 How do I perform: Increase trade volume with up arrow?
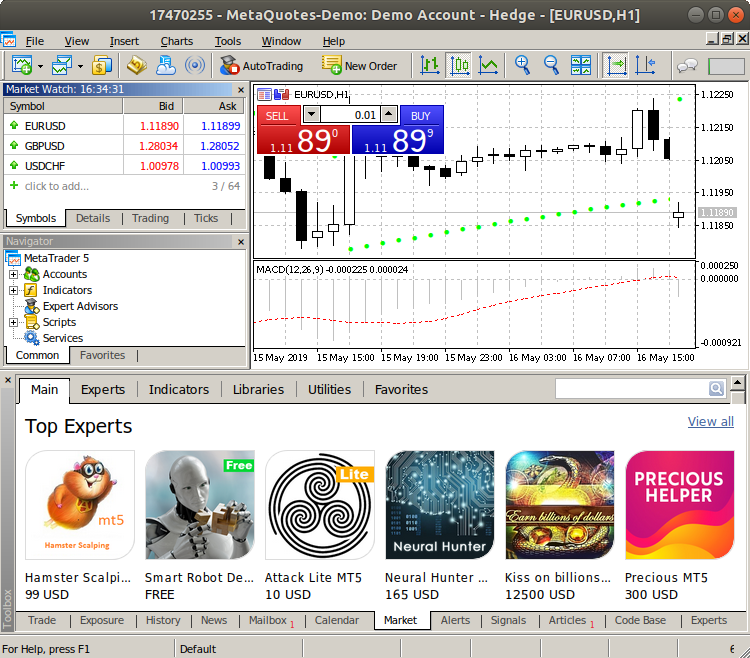[x=389, y=115]
